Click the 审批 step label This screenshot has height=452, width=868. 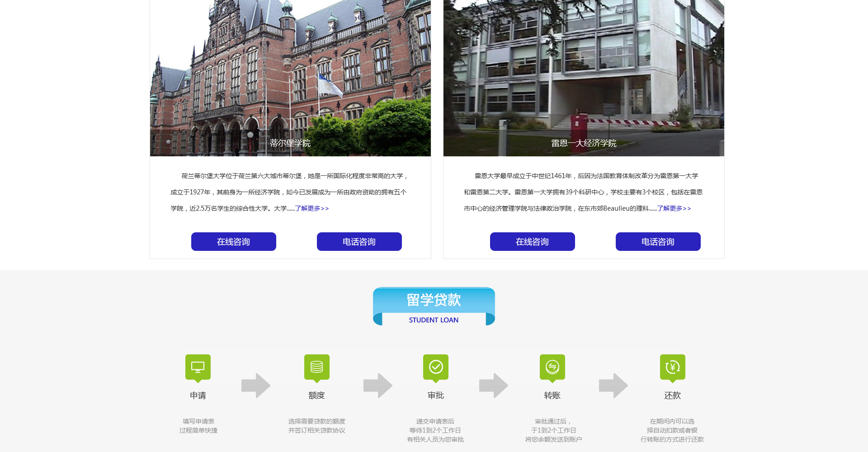[436, 395]
